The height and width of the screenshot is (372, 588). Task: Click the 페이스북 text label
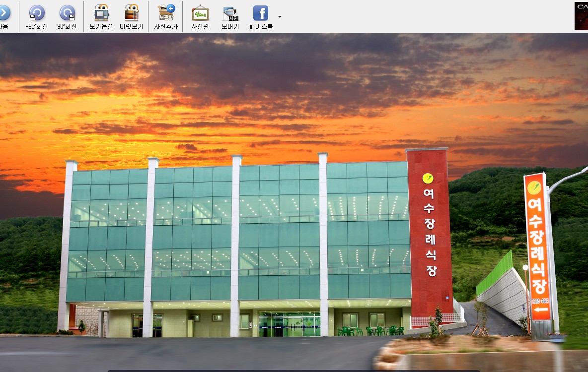click(261, 27)
